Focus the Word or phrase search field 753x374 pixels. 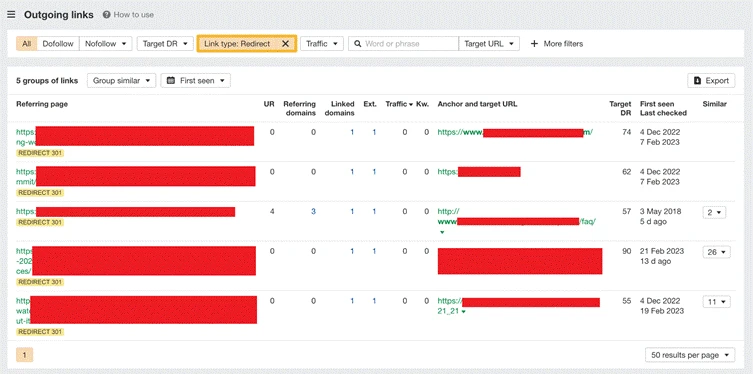click(403, 44)
